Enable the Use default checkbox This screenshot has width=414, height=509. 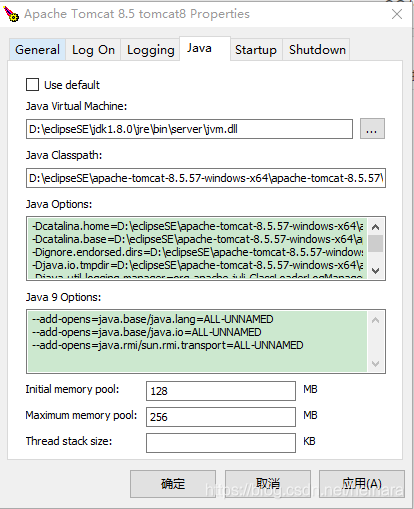tap(33, 85)
